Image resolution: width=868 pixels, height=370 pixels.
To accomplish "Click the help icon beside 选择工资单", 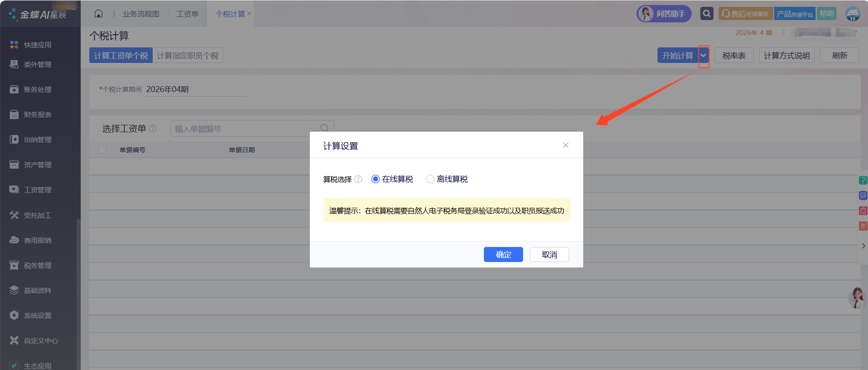I will coord(153,128).
